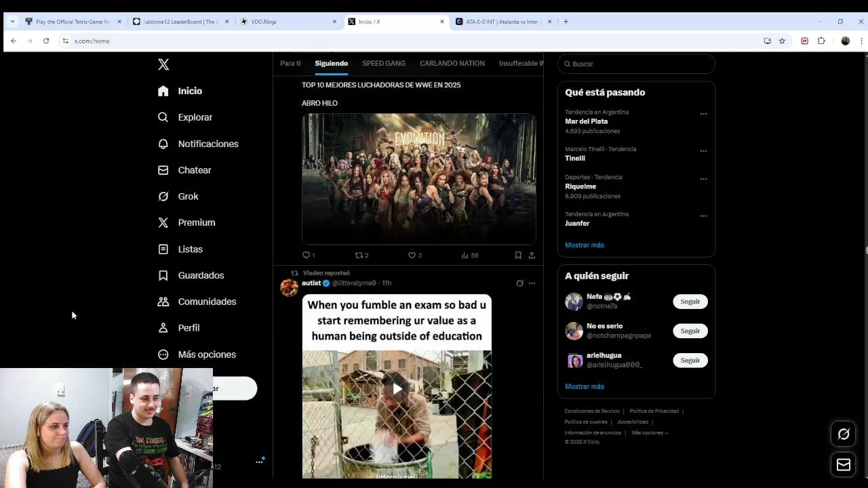Bookmark this page with the star icon
This screenshot has width=868, height=488.
tap(782, 41)
